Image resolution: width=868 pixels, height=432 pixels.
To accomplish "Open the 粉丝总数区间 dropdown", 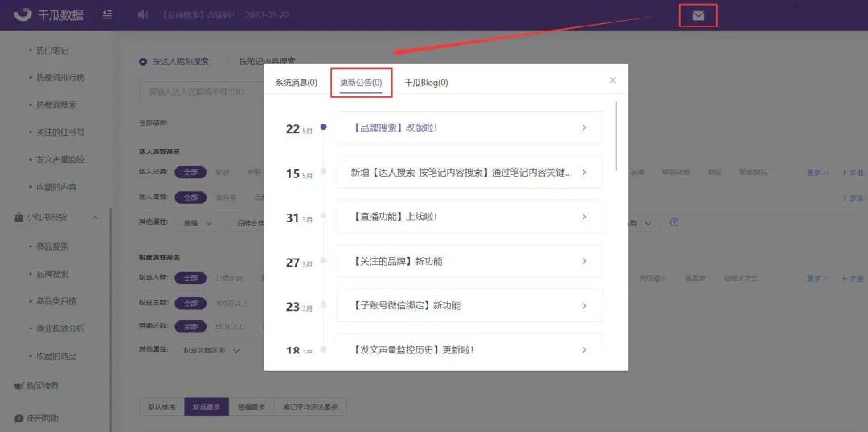I will 213,350.
